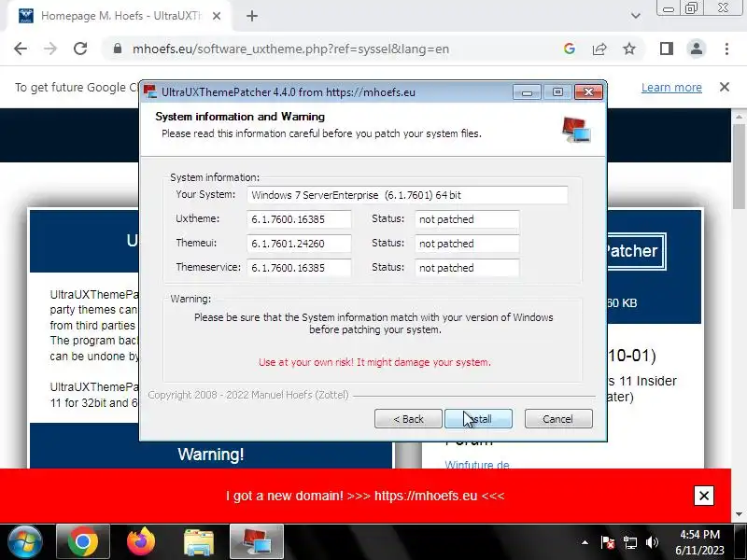Click the address bar lock icon
747x560 pixels.
tap(118, 49)
